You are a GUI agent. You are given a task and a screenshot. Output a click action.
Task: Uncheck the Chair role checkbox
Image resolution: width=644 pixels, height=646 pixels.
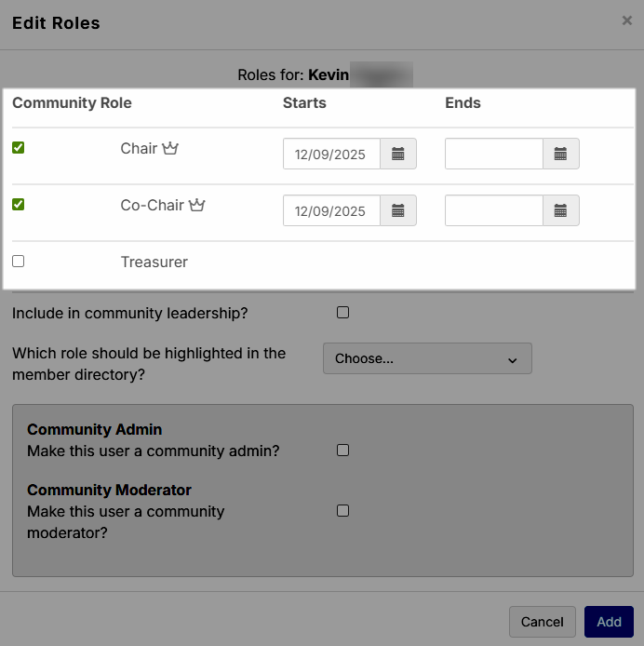pos(18,147)
